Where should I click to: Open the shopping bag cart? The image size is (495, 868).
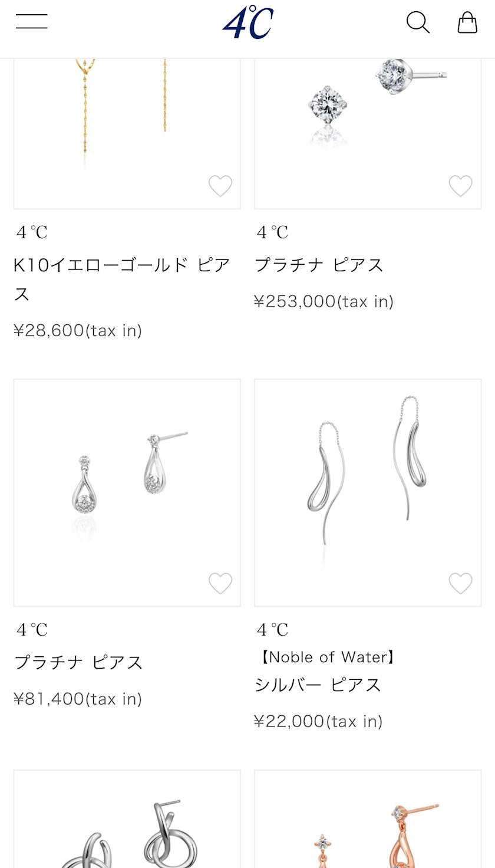point(467,22)
